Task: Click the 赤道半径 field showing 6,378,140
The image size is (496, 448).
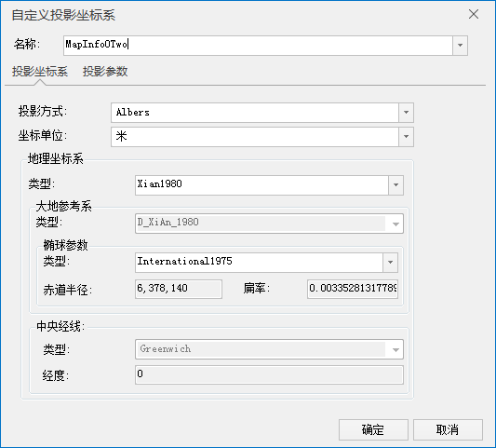Action: (179, 289)
